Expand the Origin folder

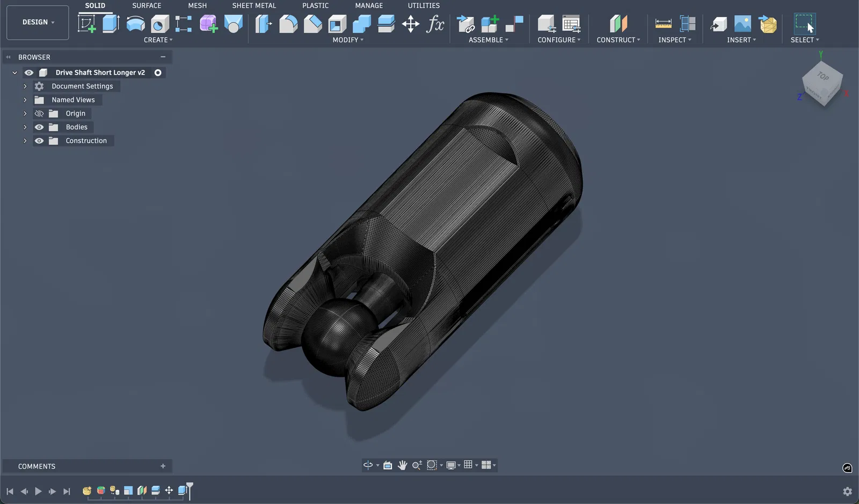pos(25,113)
